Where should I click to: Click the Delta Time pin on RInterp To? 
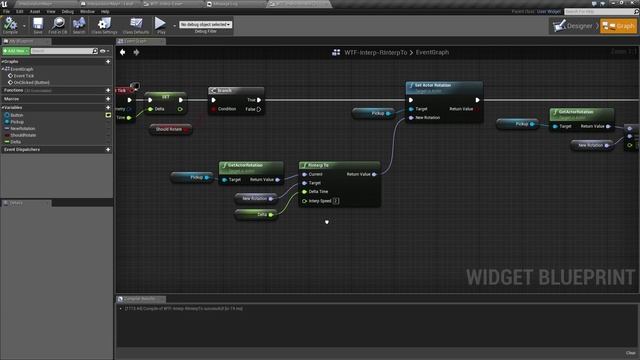pos(304,191)
